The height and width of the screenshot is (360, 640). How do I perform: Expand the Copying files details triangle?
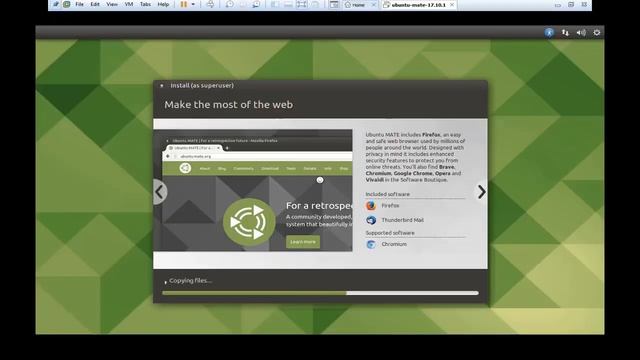click(165, 282)
